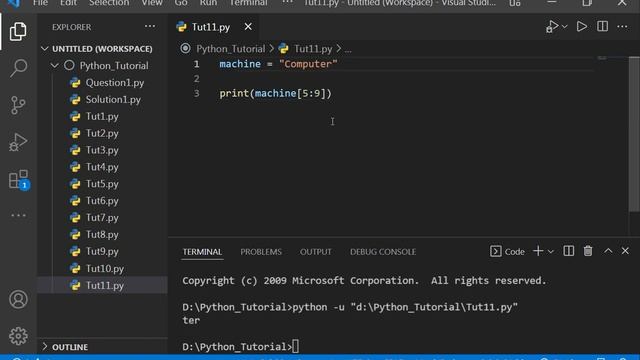The width and height of the screenshot is (640, 360).
Task: Click the print(machine[5:9]) code line
Action: click(x=276, y=93)
